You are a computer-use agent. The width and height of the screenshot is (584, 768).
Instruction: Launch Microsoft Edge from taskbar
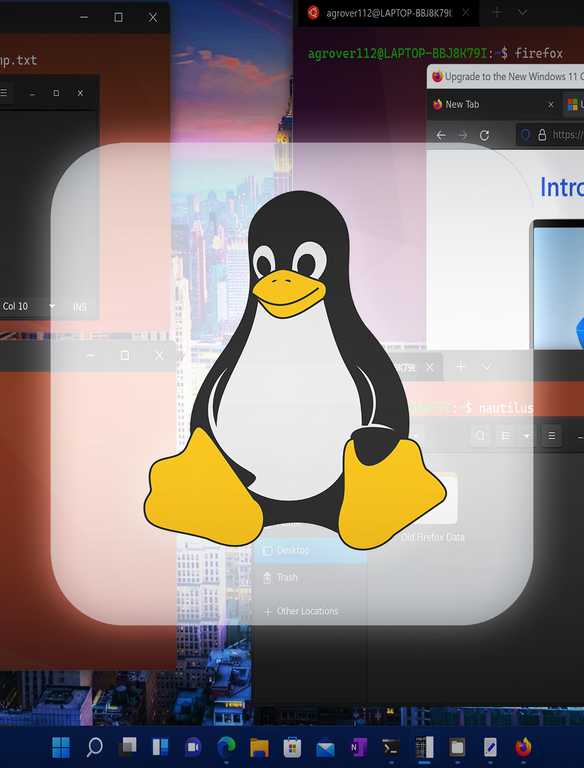(226, 747)
